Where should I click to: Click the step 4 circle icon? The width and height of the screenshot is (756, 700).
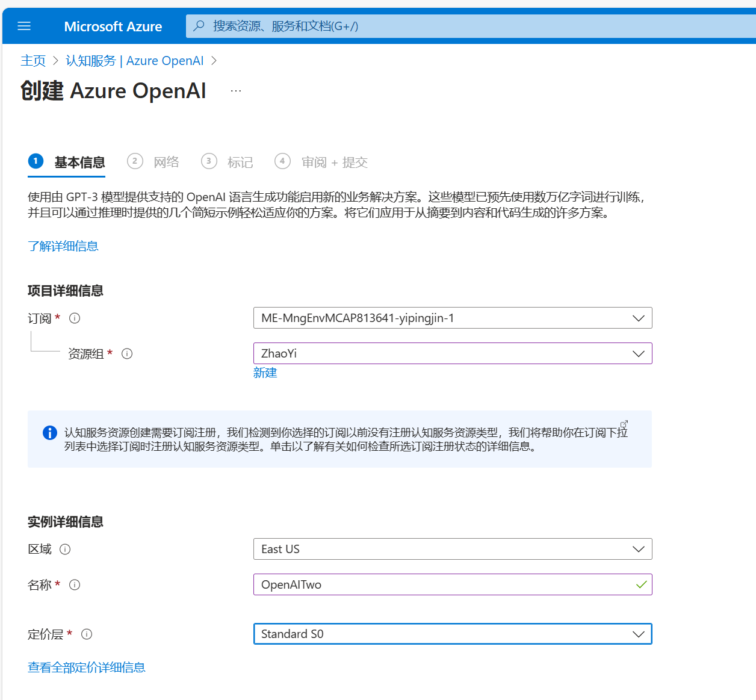282,161
